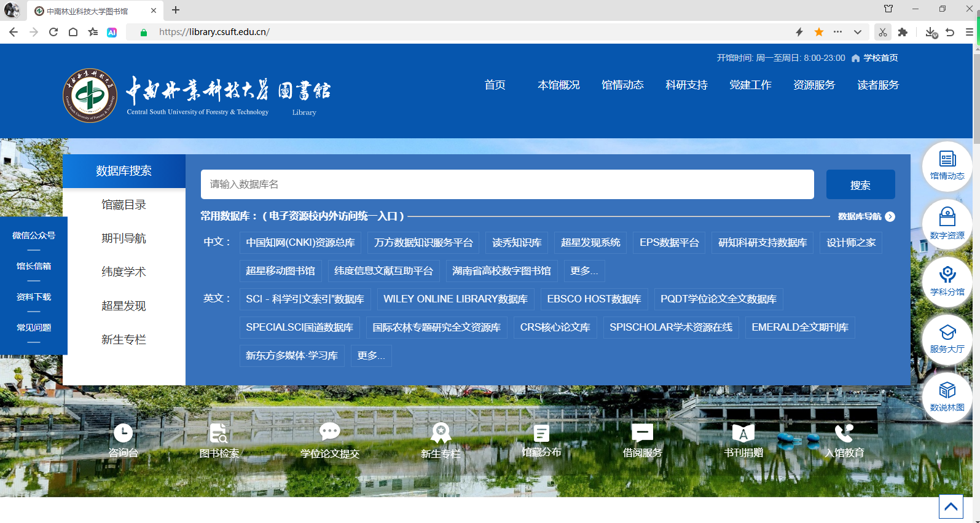This screenshot has width=980, height=523.
Task: Click the back-to-top arrow button
Action: pyautogui.click(x=951, y=506)
